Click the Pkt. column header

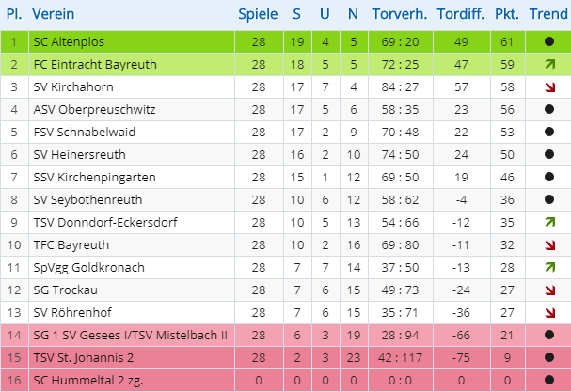pos(508,15)
